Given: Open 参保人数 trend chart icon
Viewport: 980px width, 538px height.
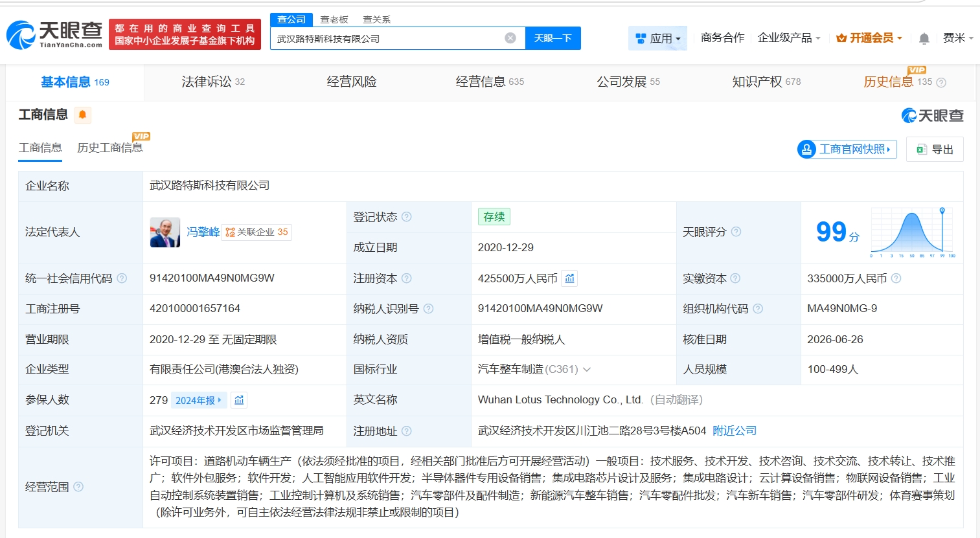Looking at the screenshot, I should click(x=239, y=400).
